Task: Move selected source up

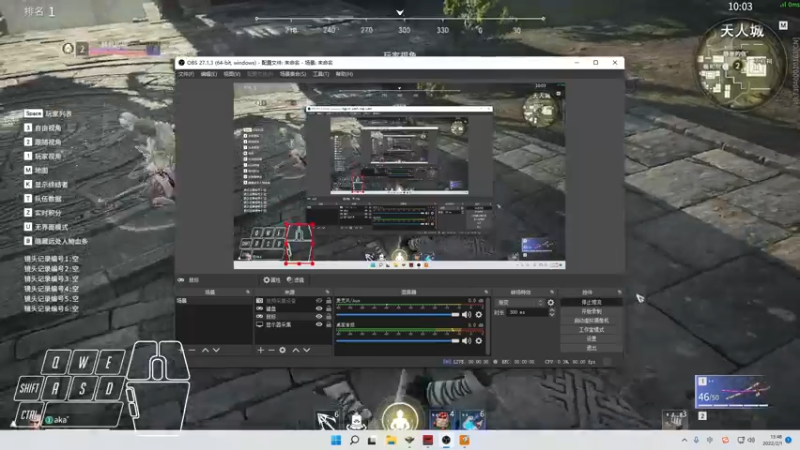Action: point(295,350)
